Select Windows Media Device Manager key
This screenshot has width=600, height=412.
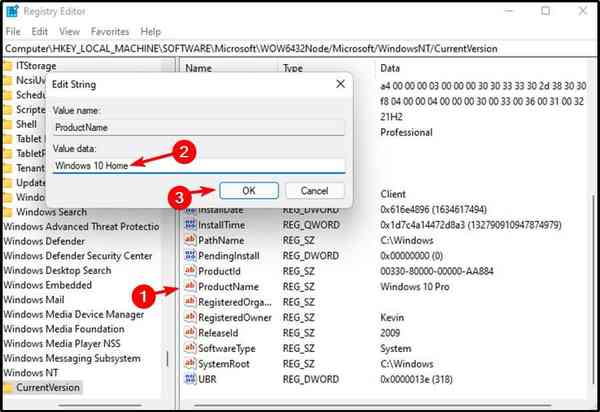[74, 314]
